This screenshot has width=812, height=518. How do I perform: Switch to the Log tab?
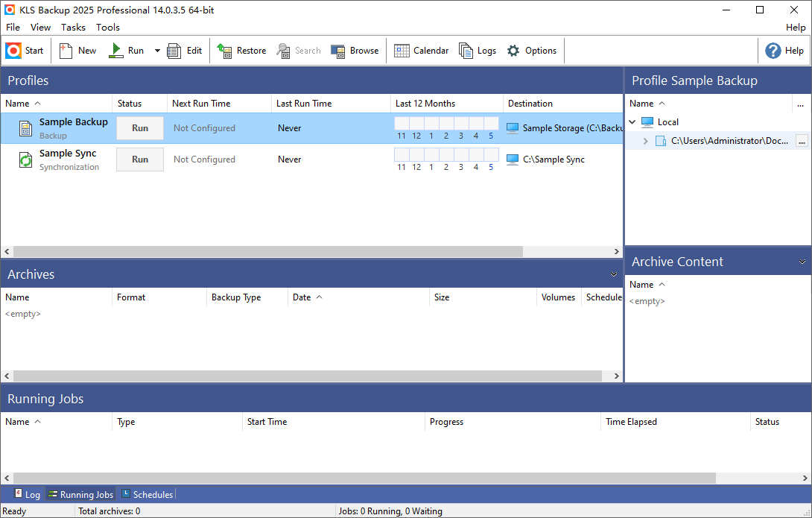coord(27,494)
